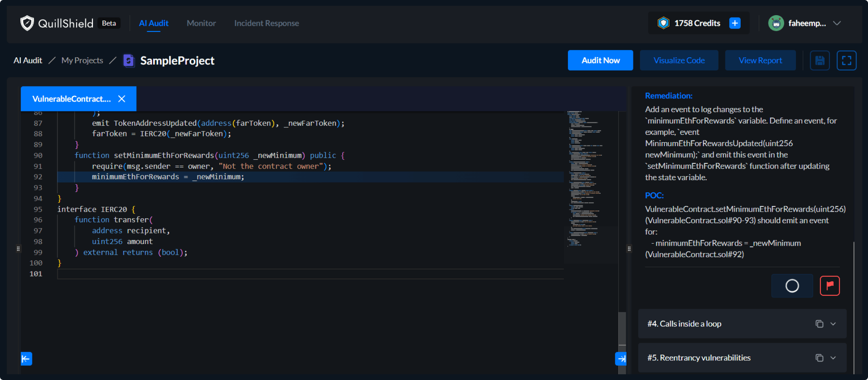Click the 1758 Credits text
The height and width of the screenshot is (380, 868).
click(x=697, y=23)
